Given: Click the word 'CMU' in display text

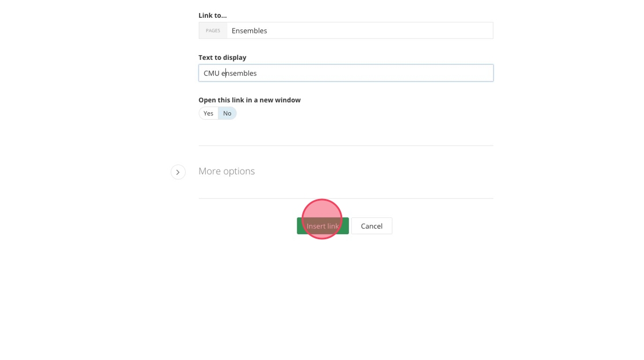Looking at the screenshot, I should pos(212,73).
